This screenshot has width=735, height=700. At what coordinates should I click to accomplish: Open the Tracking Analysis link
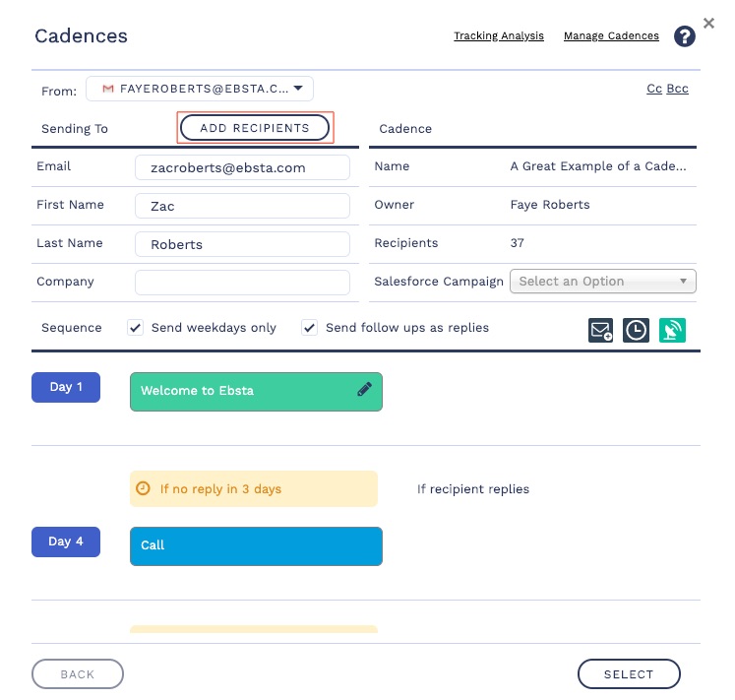click(498, 36)
